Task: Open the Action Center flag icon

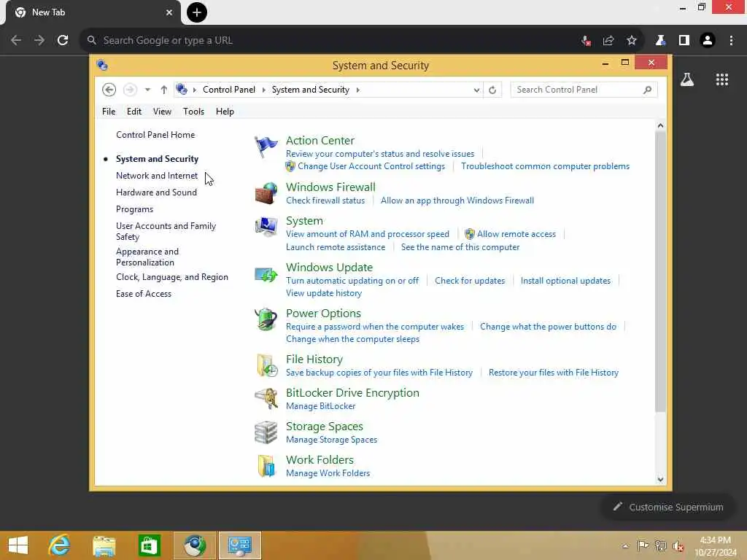Action: pyautogui.click(x=266, y=147)
